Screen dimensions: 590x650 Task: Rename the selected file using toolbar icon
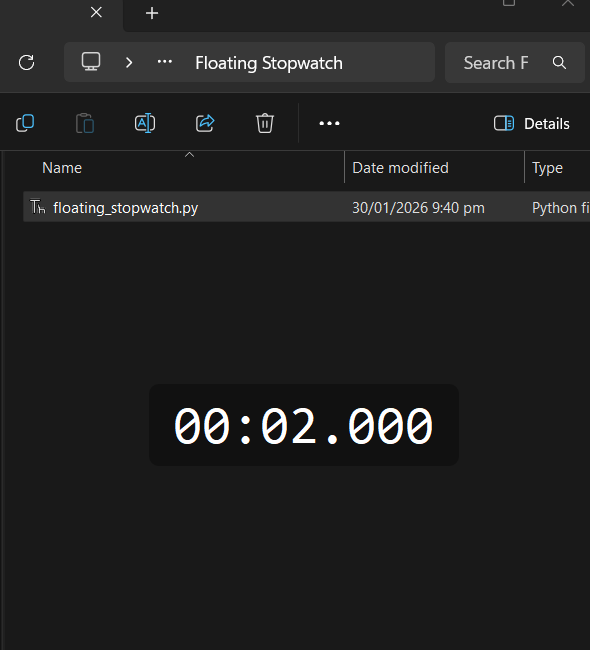[145, 124]
